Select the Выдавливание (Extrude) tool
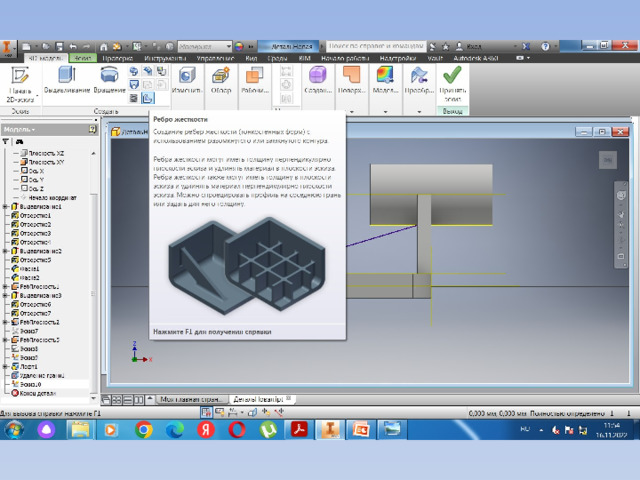This screenshot has width=640, height=480. (x=67, y=80)
